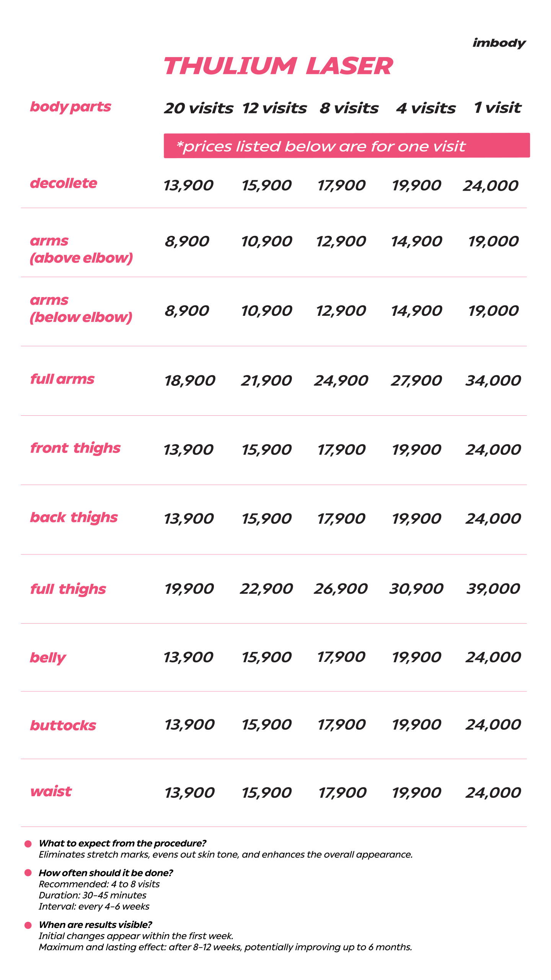Viewport: 551px width, 980px height.
Task: Click the 'full thighs' row label
Action: pos(68,589)
